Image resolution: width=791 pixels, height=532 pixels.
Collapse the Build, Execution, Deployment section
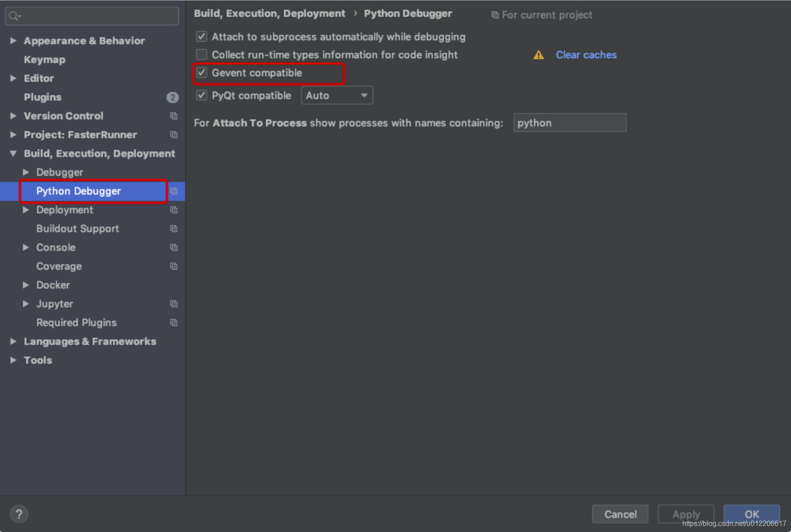[x=13, y=153]
